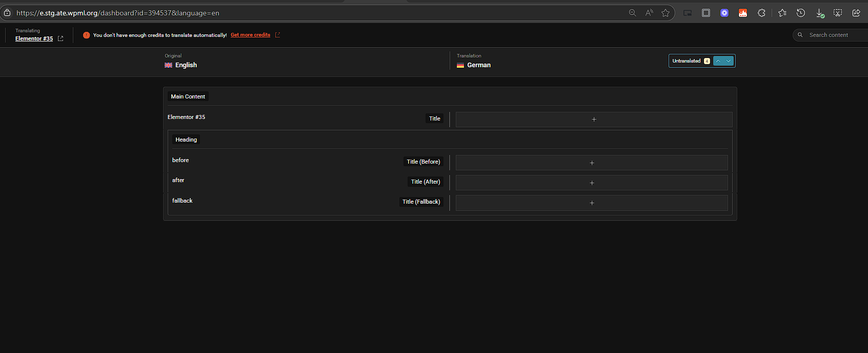This screenshot has width=868, height=353.
Task: Select the Title (Fallback) tag
Action: coord(421,202)
